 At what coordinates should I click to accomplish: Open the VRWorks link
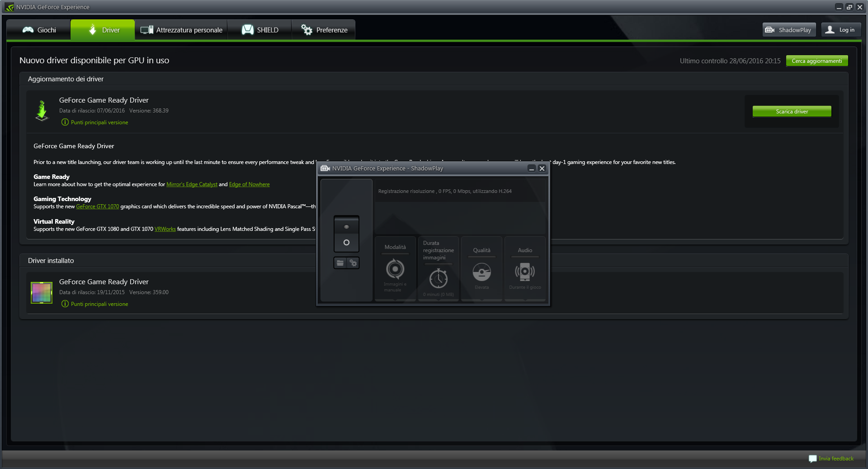coord(165,229)
